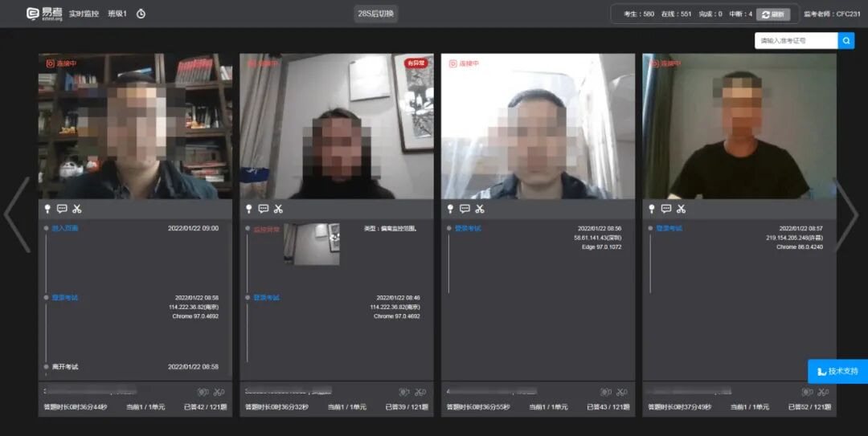
Task: Click the 离开考试 timeline entry
Action: click(65, 367)
